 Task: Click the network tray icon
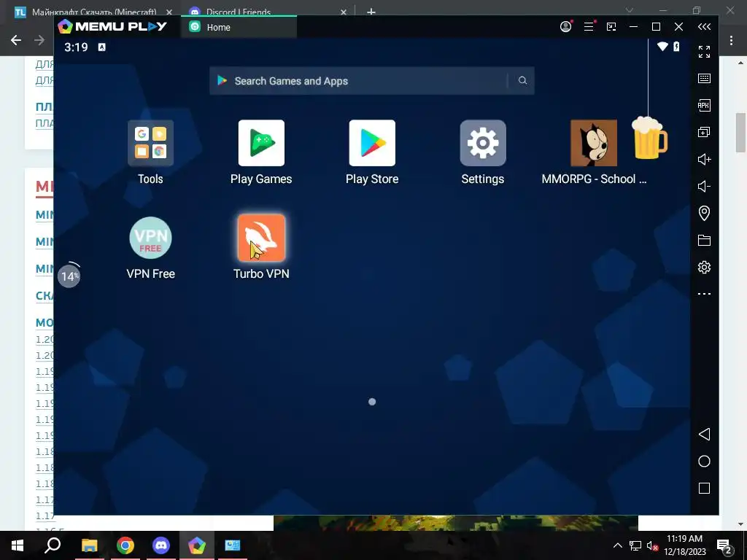[635, 545]
